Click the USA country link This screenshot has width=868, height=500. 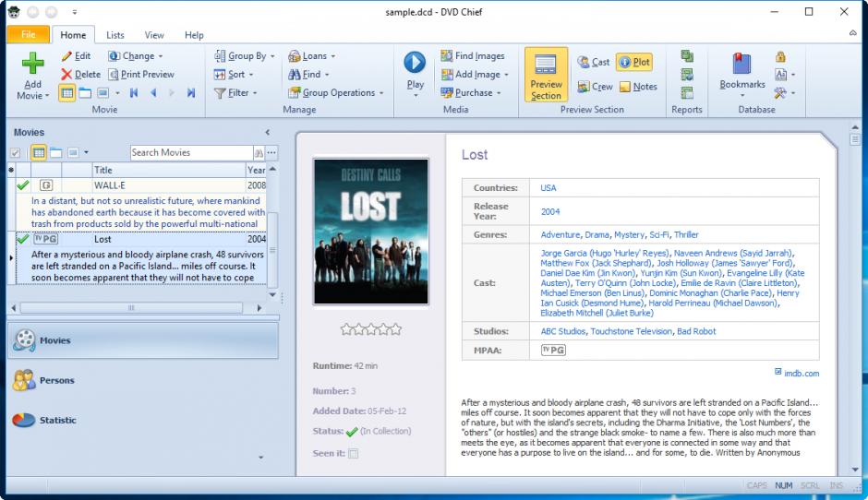[548, 188]
